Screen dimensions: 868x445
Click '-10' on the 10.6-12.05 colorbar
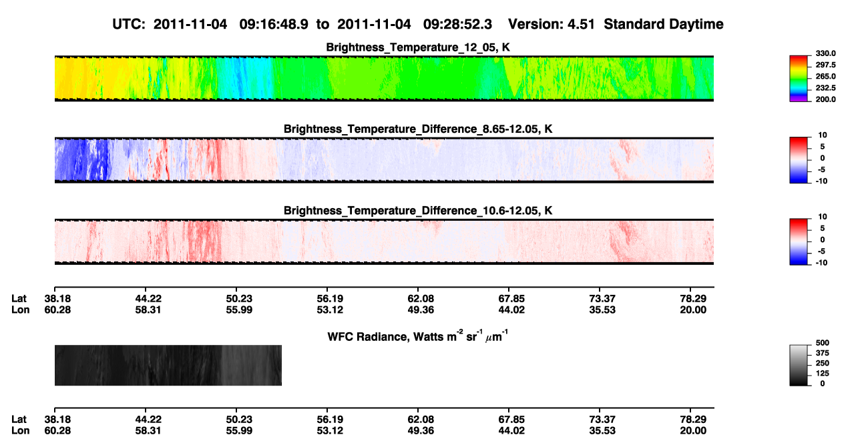(823, 263)
